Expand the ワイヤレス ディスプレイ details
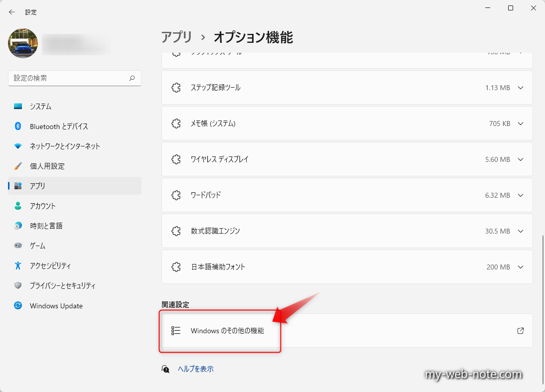 coord(521,159)
